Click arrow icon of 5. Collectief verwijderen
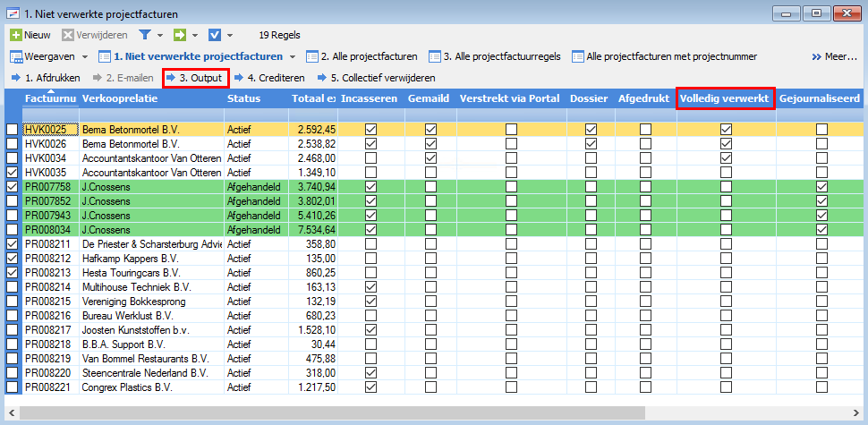 coord(321,78)
